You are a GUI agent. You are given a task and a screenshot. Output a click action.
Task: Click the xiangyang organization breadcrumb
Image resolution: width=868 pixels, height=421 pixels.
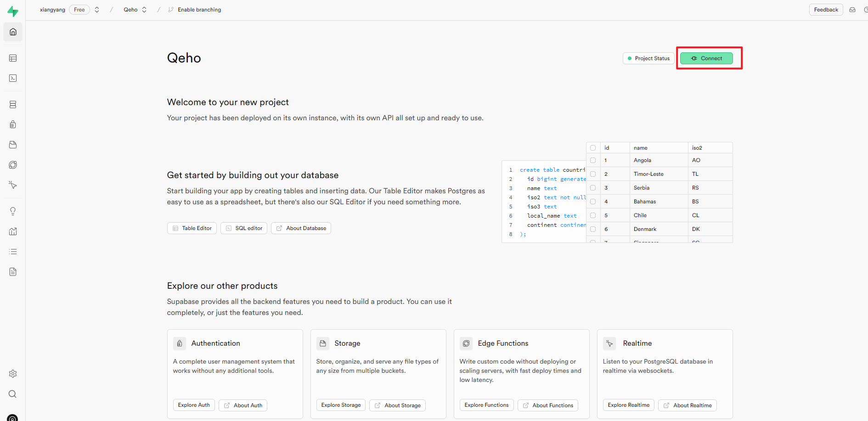point(52,10)
